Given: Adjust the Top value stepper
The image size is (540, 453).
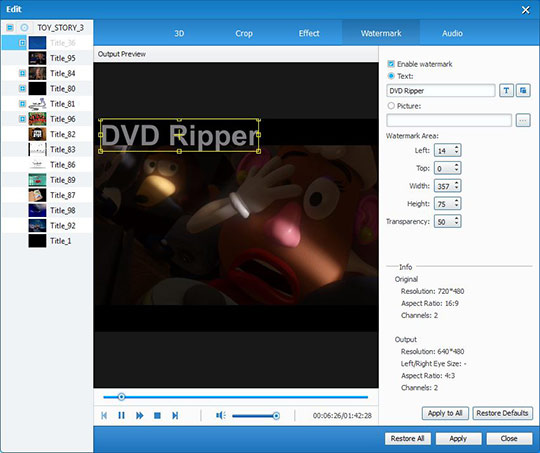Looking at the screenshot, I should [457, 168].
